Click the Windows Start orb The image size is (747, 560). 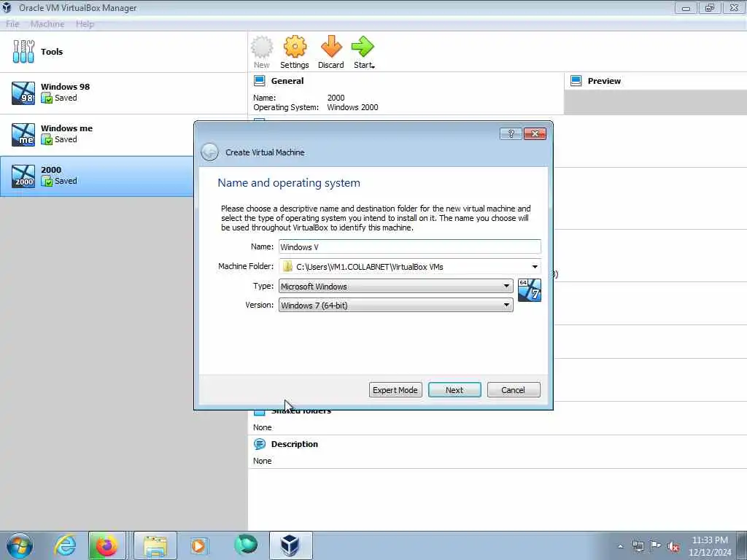tap(20, 545)
